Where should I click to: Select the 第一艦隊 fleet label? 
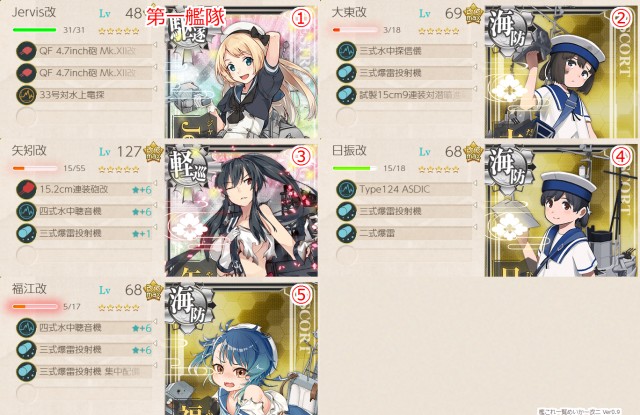tap(186, 17)
